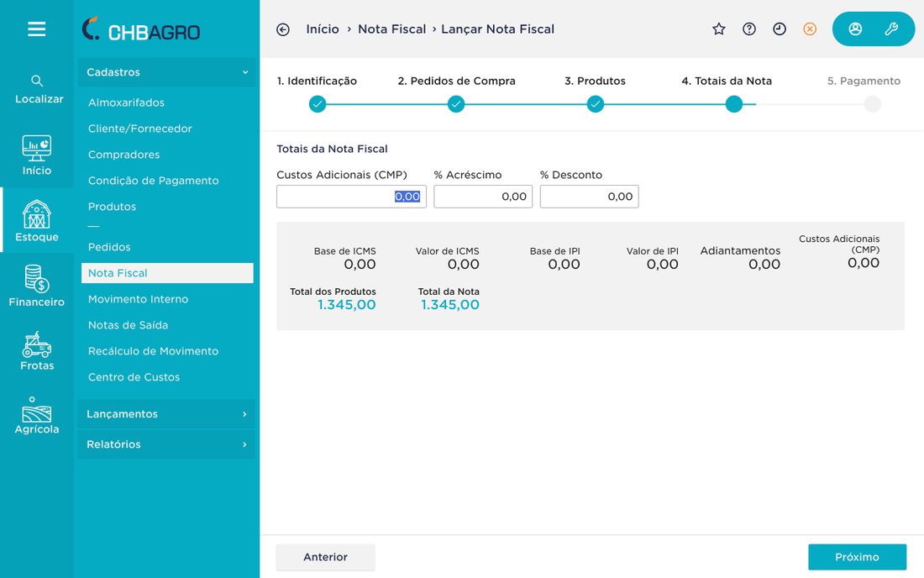Click the Próximo button
924x578 pixels.
click(x=857, y=557)
